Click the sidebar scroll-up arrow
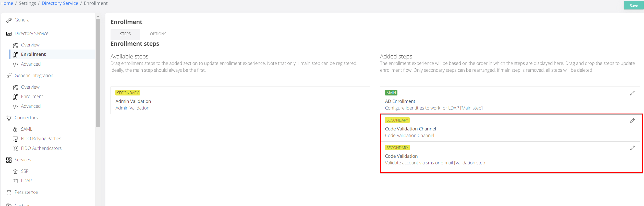The image size is (644, 206). click(x=98, y=16)
